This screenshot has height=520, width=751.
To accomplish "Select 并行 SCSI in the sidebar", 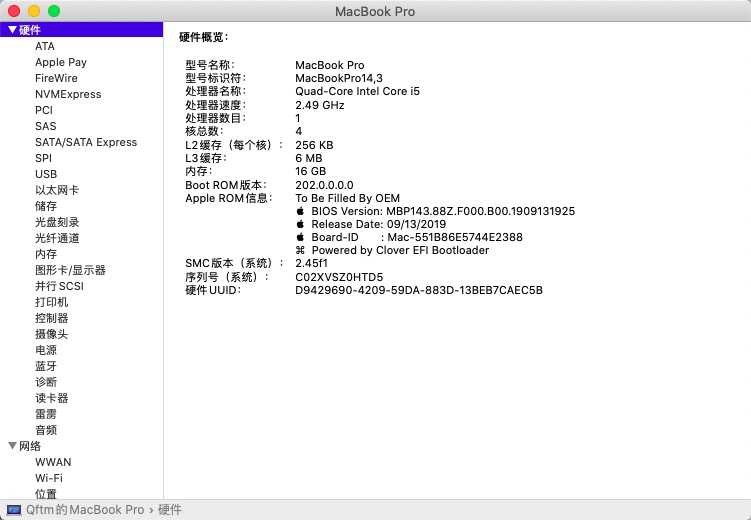I will tap(59, 286).
